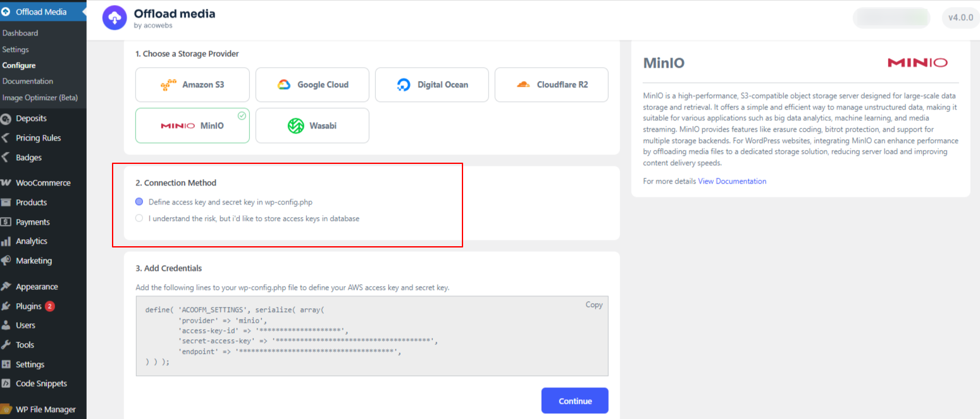
Task: Choose store access keys in database option
Action: (x=139, y=218)
